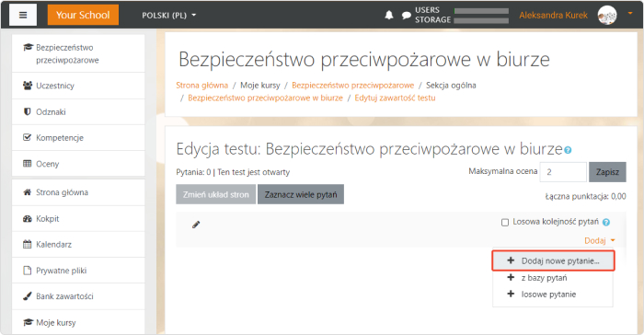The height and width of the screenshot is (335, 644).
Task: Click the Bank zawartości brush icon
Action: click(x=27, y=296)
